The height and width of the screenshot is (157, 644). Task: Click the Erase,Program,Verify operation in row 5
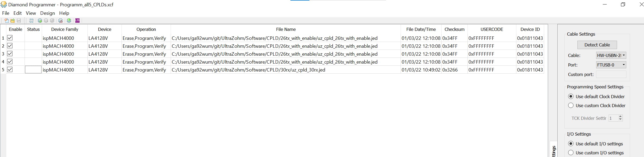(146, 70)
